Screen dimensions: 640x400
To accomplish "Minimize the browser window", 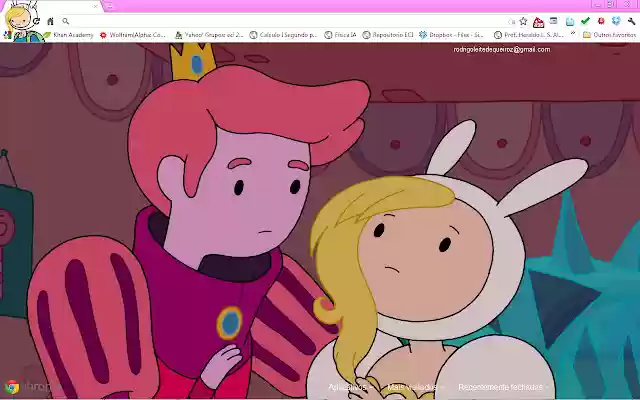I will point(598,4).
